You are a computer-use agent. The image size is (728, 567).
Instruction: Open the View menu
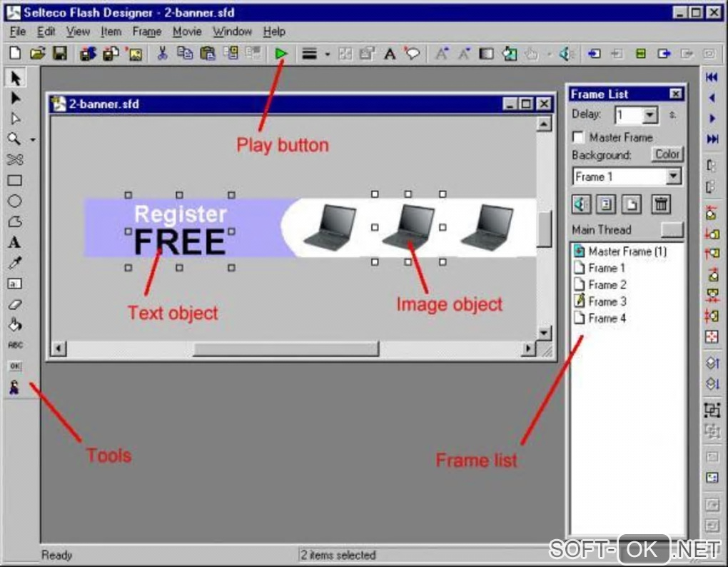pyautogui.click(x=78, y=31)
